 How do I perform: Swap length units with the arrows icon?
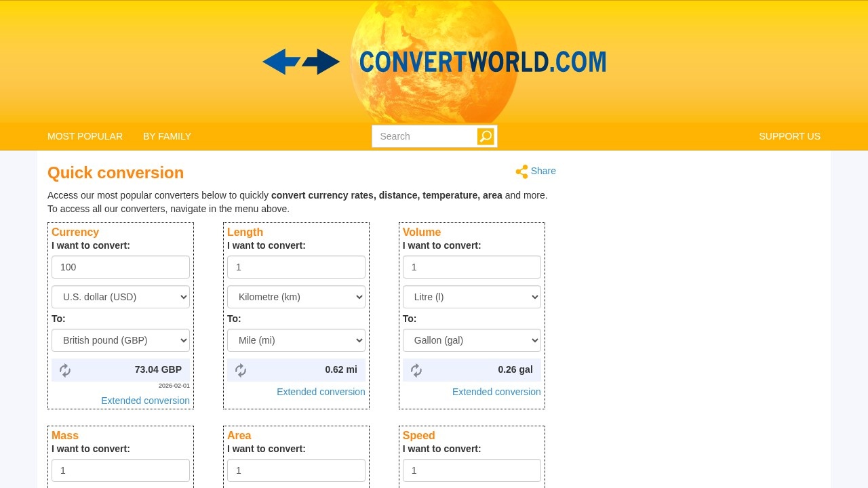(x=241, y=370)
